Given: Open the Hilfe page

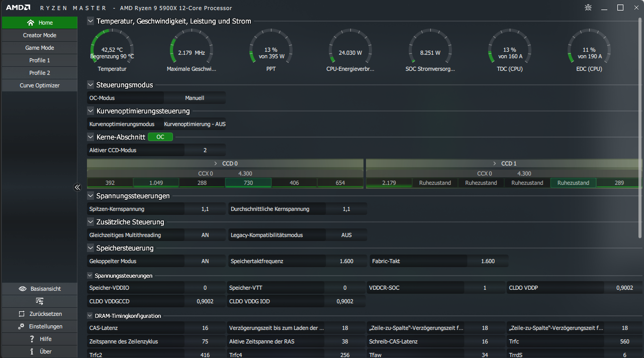Looking at the screenshot, I should click(x=40, y=339).
